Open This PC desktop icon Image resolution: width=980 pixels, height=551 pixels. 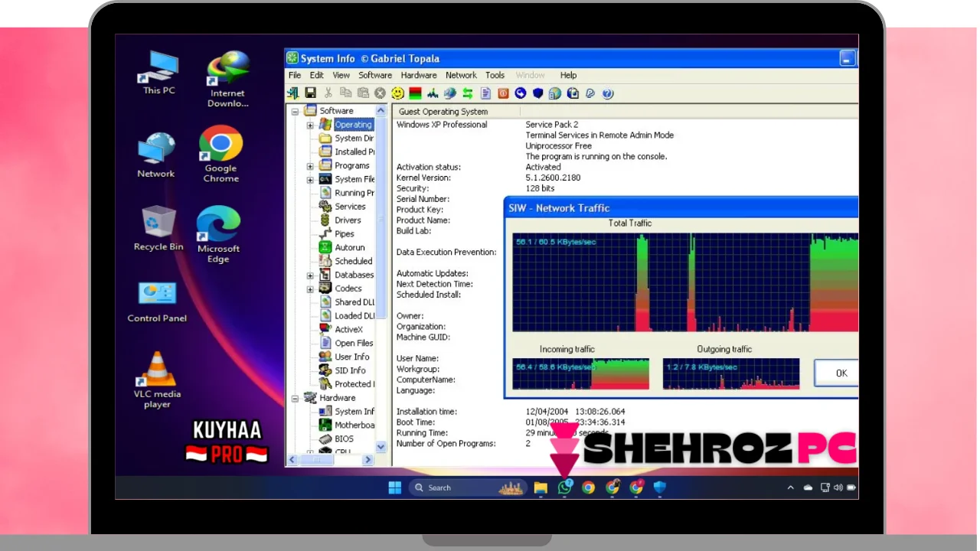pyautogui.click(x=158, y=73)
